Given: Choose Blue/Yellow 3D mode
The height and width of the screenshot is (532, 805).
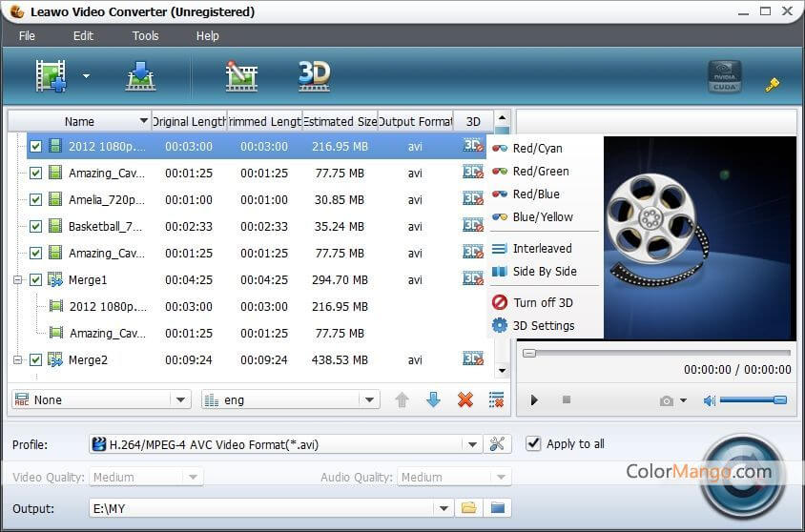Looking at the screenshot, I should [545, 217].
